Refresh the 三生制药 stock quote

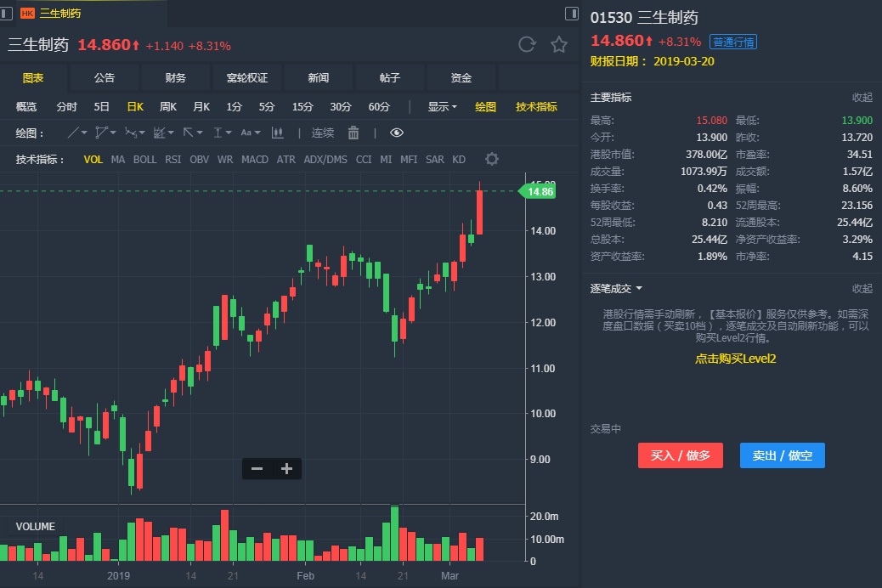527,45
